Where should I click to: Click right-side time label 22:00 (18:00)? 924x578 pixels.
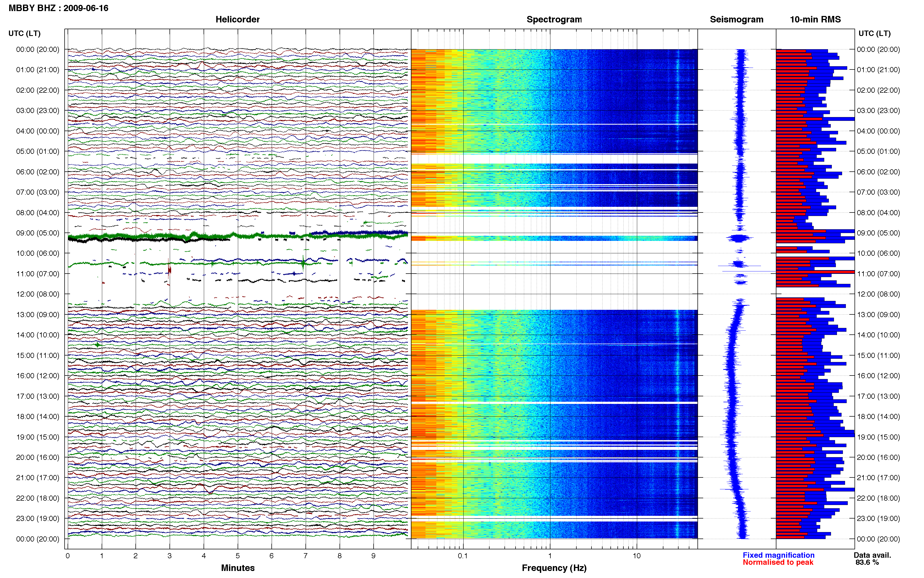click(x=878, y=498)
